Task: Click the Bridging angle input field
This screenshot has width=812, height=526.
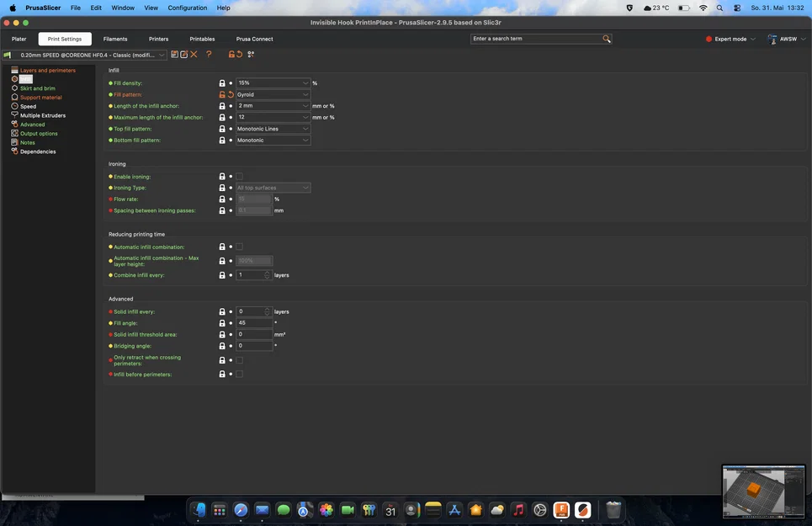Action: click(254, 346)
